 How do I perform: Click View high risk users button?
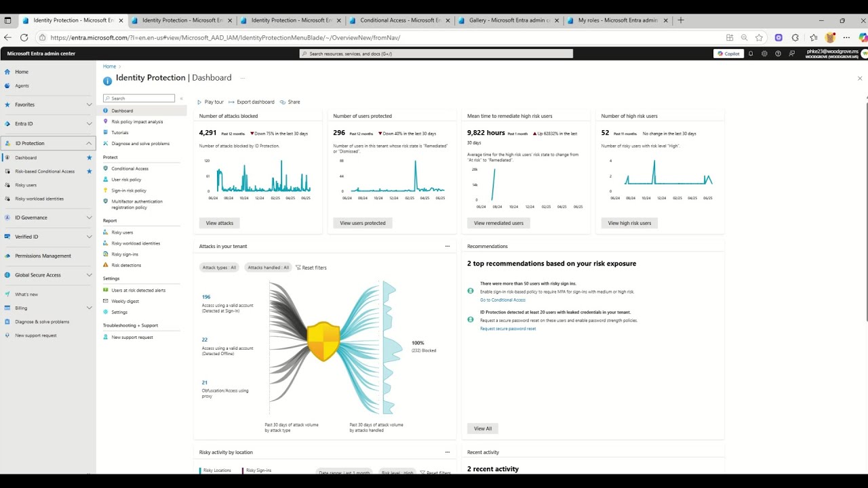[x=629, y=223]
